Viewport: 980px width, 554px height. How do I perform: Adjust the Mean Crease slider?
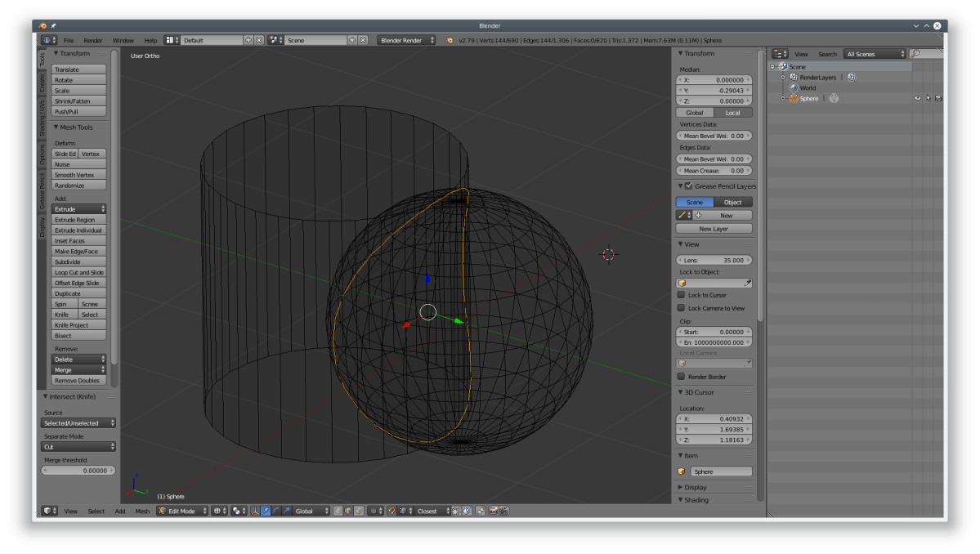coord(714,171)
